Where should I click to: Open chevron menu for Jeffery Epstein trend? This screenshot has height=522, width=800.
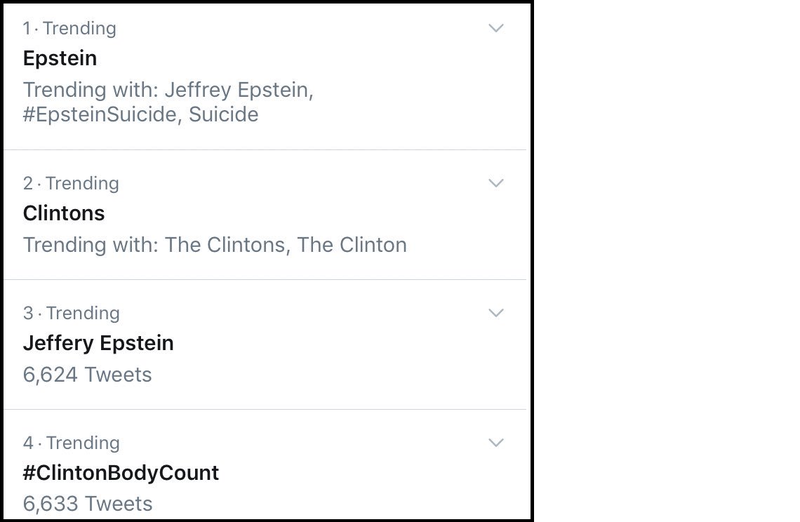pos(495,313)
